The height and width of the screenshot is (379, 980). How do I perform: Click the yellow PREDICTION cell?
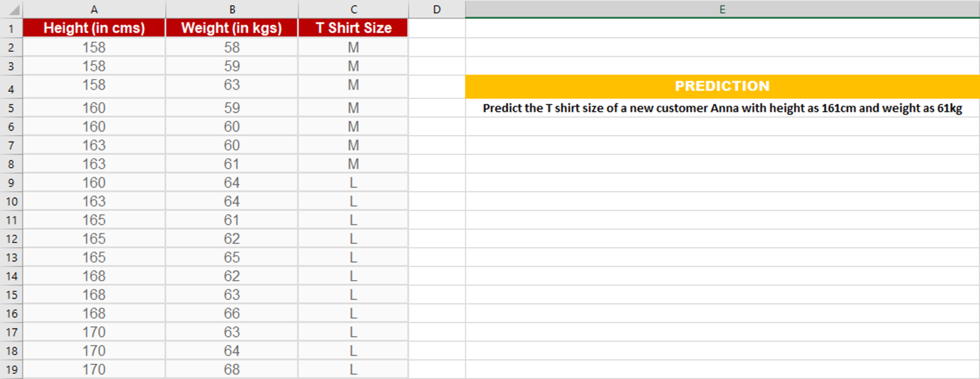(722, 86)
